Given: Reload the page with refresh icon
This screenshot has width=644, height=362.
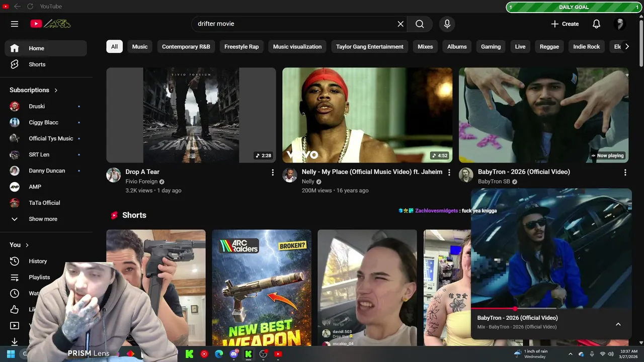Looking at the screenshot, I should click(30, 7).
